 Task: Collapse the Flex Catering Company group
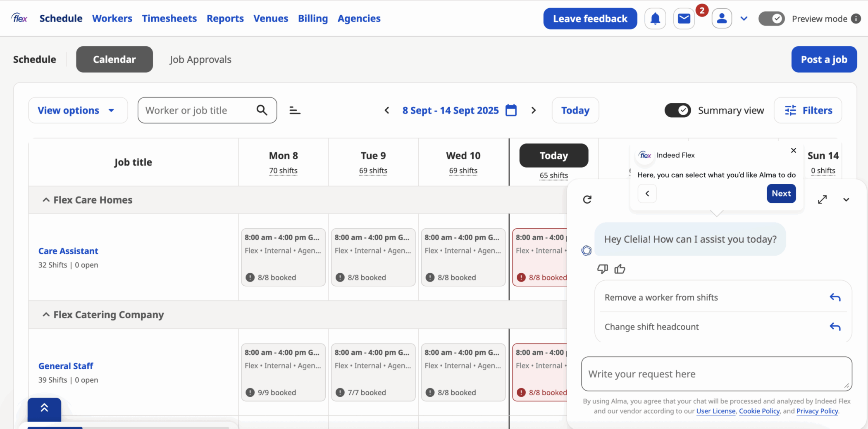point(46,315)
